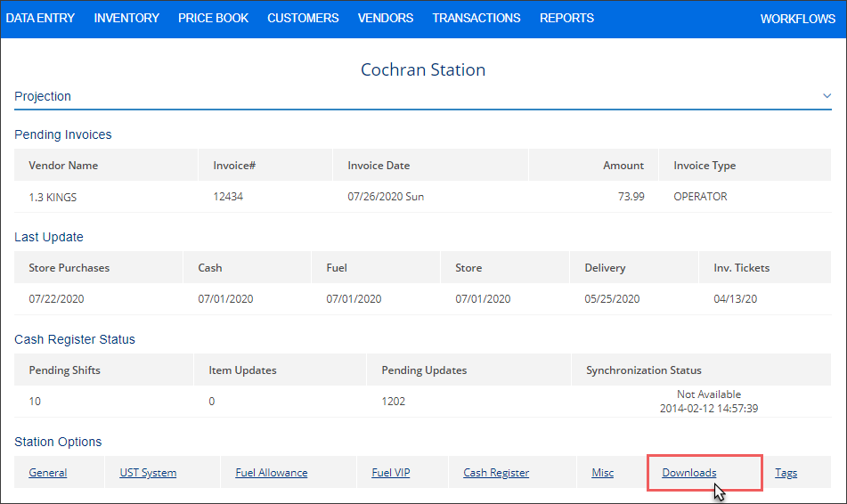Click the Last Update section heading
The width and height of the screenshot is (847, 504).
pyautogui.click(x=49, y=237)
